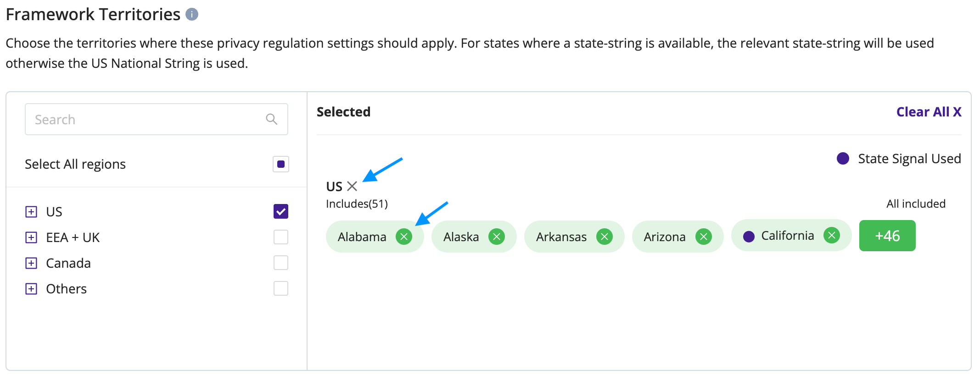The width and height of the screenshot is (980, 375).
Task: Remove the Alaska chip
Action: [x=497, y=237]
